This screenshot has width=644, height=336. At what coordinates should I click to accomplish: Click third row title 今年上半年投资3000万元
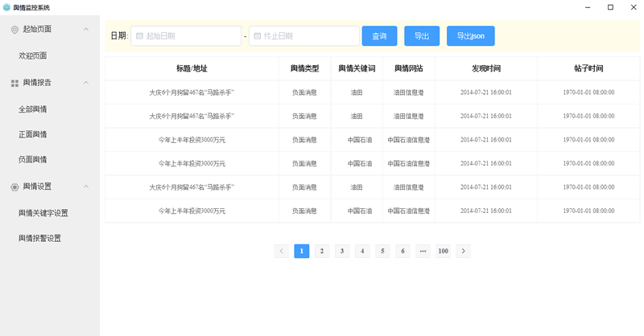tap(192, 140)
